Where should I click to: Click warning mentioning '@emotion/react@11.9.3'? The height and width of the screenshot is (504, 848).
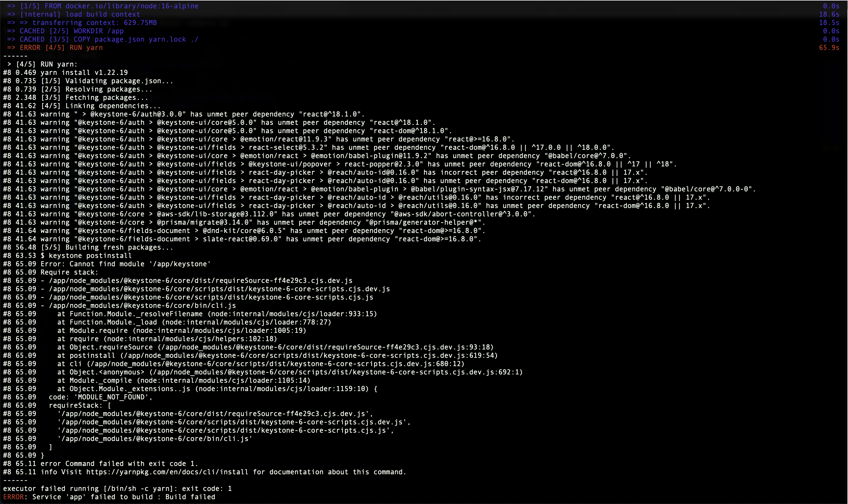pos(259,139)
